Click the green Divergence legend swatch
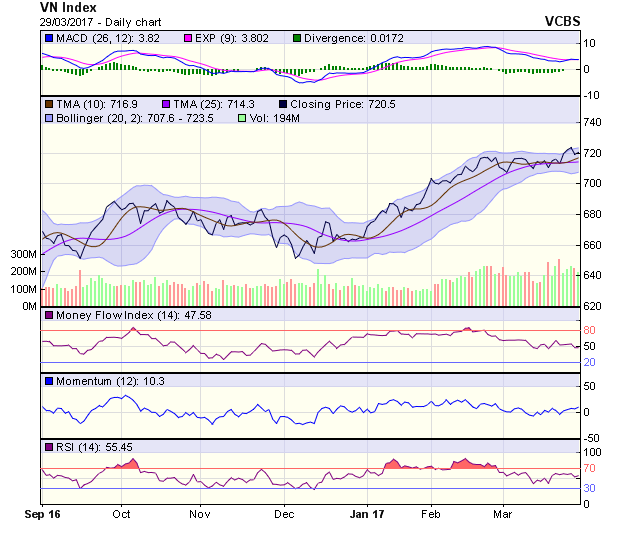The width and height of the screenshot is (620, 535). coord(296,38)
